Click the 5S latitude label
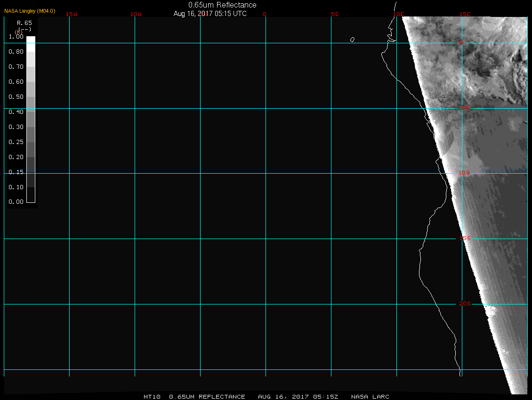The width and height of the screenshot is (532, 400). pyautogui.click(x=465, y=108)
